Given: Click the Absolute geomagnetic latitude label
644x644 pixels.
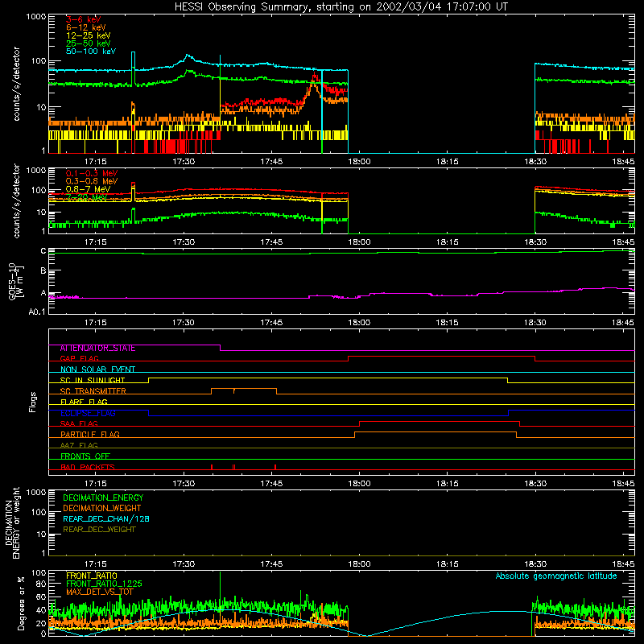Looking at the screenshot, I should tap(556, 576).
